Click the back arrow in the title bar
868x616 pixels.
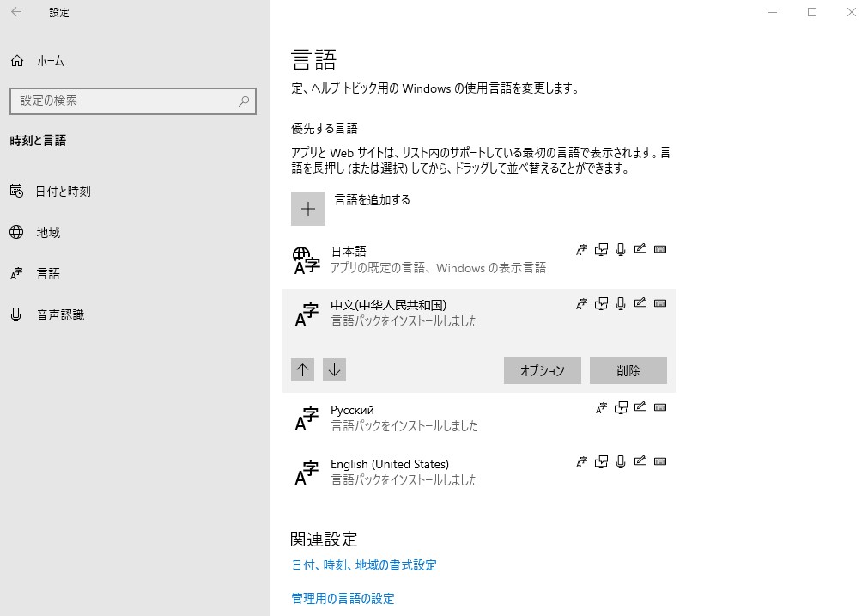16,12
